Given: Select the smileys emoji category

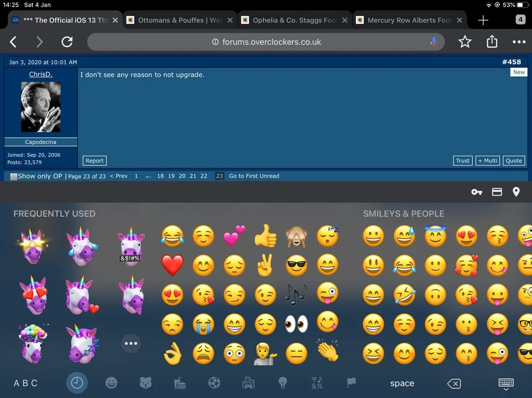Looking at the screenshot, I should pyautogui.click(x=111, y=383).
